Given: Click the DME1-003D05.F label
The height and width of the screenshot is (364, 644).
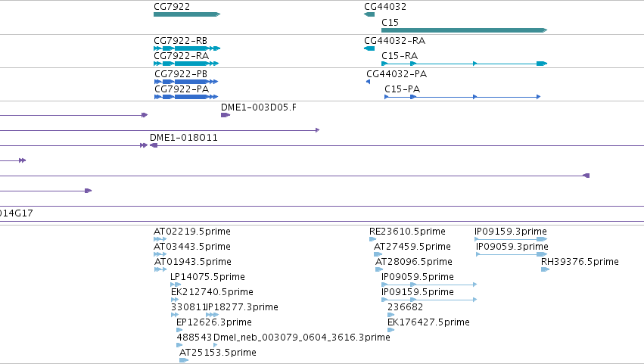Looking at the screenshot, I should point(259,107).
